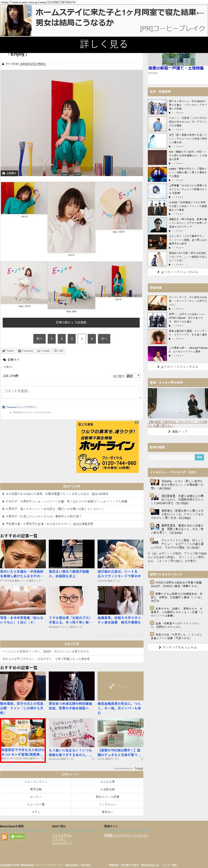208x868 pixels.
Task: Send the article via LINE button
Action: (x=59, y=351)
